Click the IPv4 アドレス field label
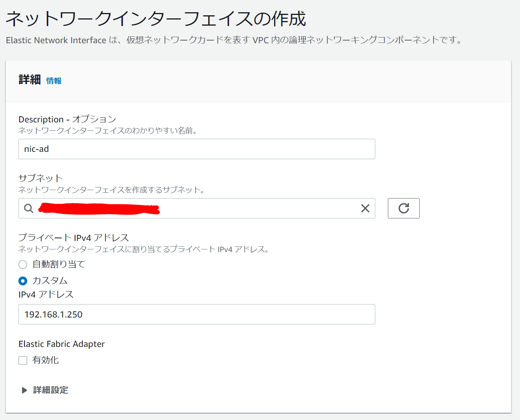Screen dimensions: 520x420 click(46, 294)
